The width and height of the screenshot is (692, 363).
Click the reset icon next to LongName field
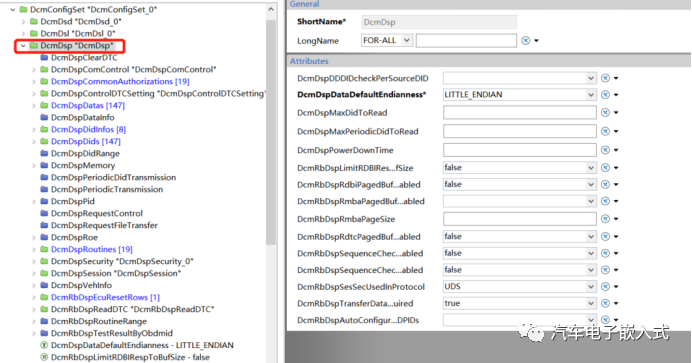[x=525, y=41]
